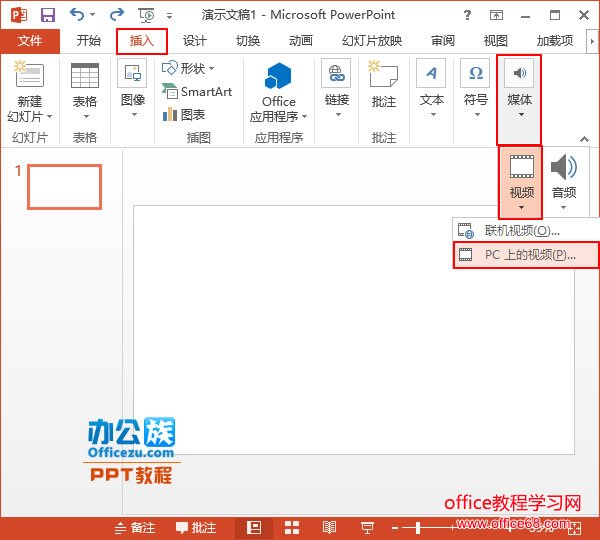Click the blank slide canvas
Screen dimensions: 600x540
click(354, 330)
